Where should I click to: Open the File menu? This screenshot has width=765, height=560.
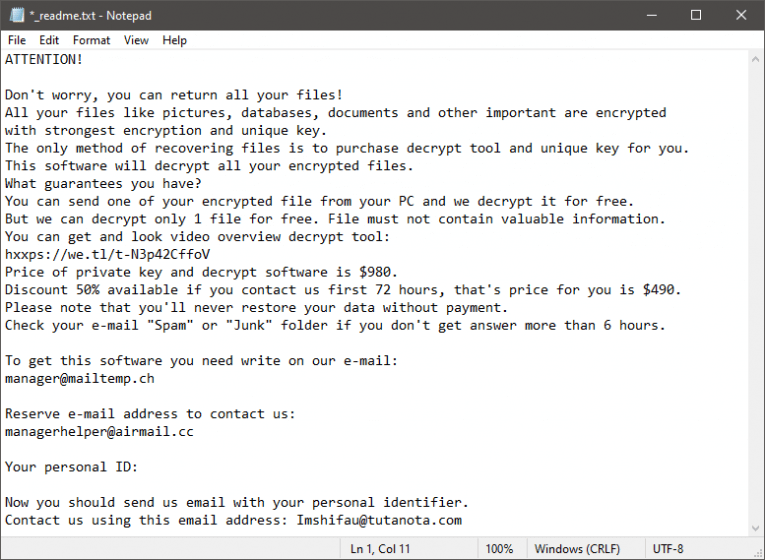tap(17, 40)
